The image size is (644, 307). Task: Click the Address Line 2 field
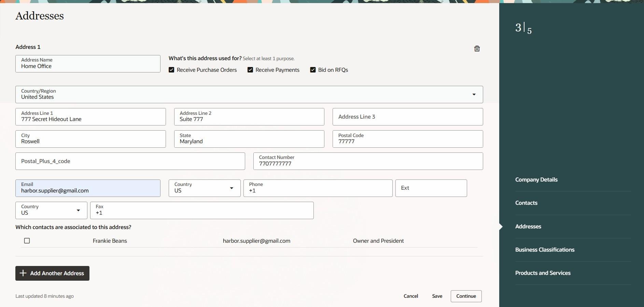pos(249,117)
